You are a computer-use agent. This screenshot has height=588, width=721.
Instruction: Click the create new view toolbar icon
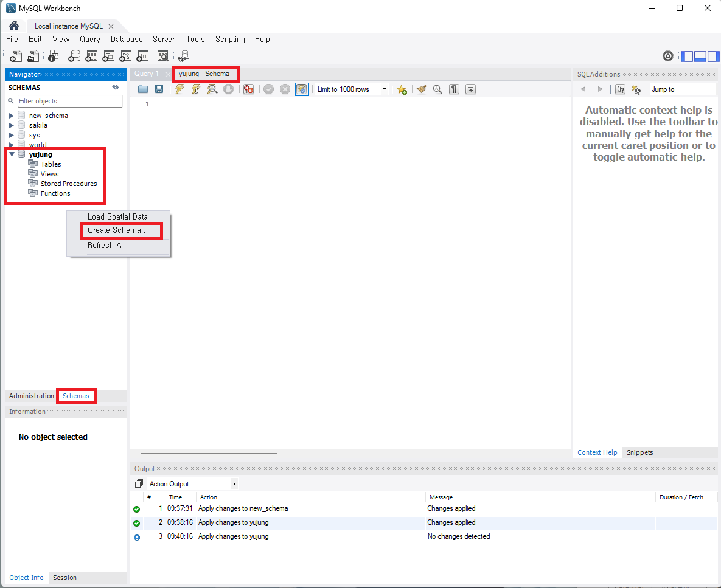click(108, 56)
